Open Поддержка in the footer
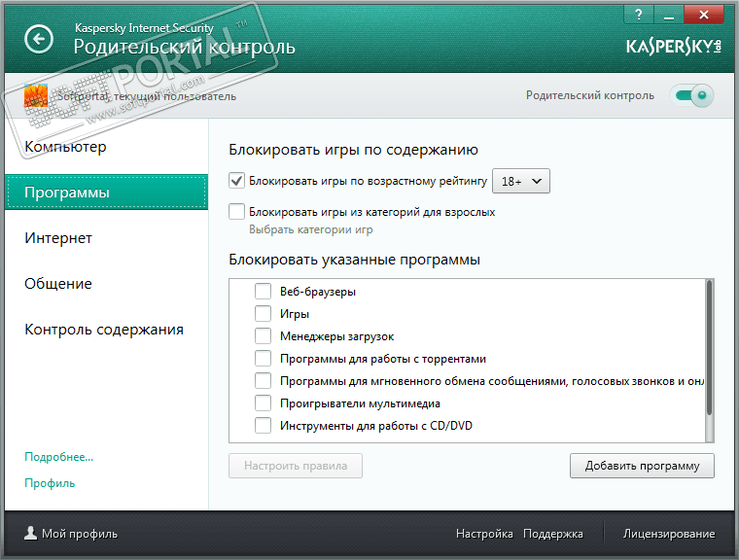This screenshot has width=739, height=560. click(x=553, y=534)
